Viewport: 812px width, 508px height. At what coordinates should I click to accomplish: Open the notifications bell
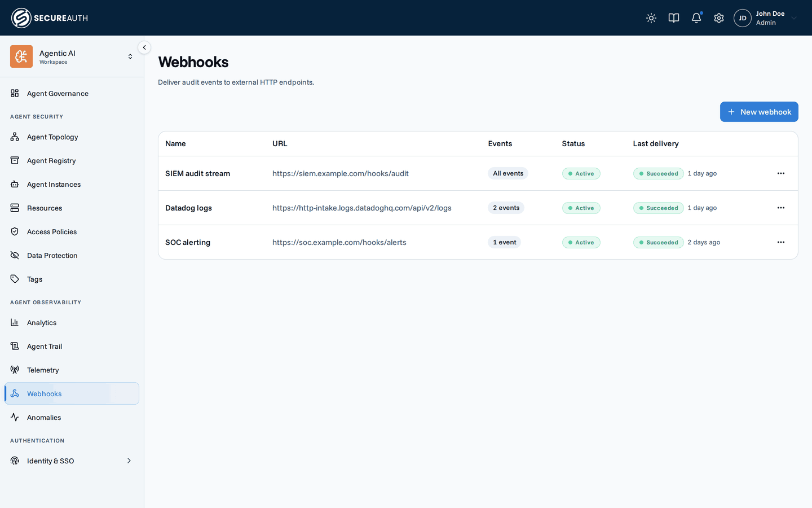(x=696, y=18)
